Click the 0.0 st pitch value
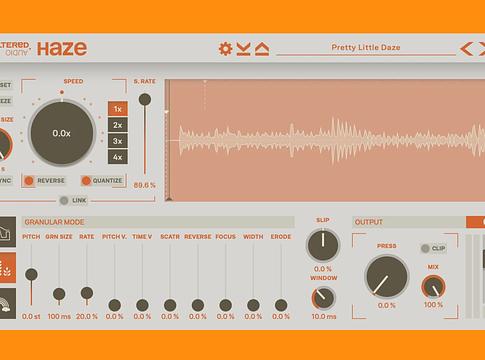This screenshot has width=485, height=360. click(31, 316)
